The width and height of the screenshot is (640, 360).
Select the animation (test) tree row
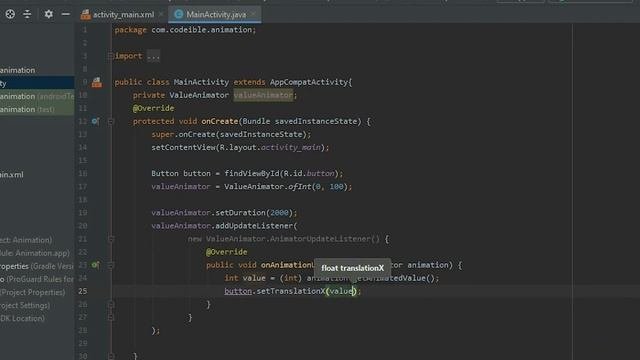(37, 109)
